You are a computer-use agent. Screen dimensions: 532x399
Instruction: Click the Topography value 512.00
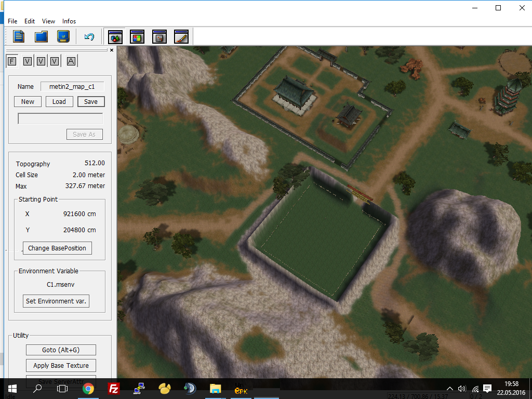point(95,163)
